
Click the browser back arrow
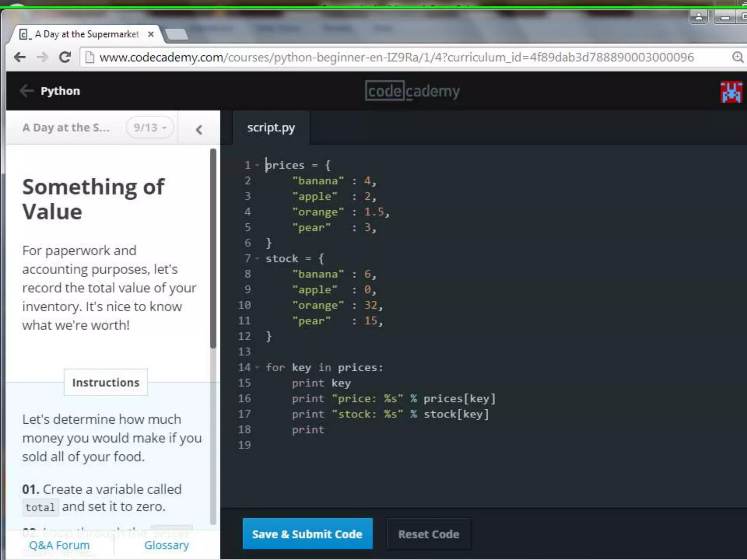pos(20,57)
